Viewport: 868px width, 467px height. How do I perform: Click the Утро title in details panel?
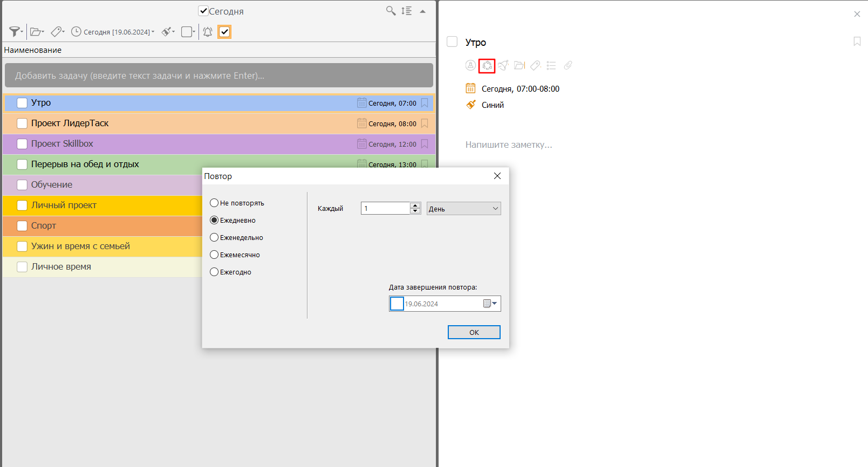(476, 42)
